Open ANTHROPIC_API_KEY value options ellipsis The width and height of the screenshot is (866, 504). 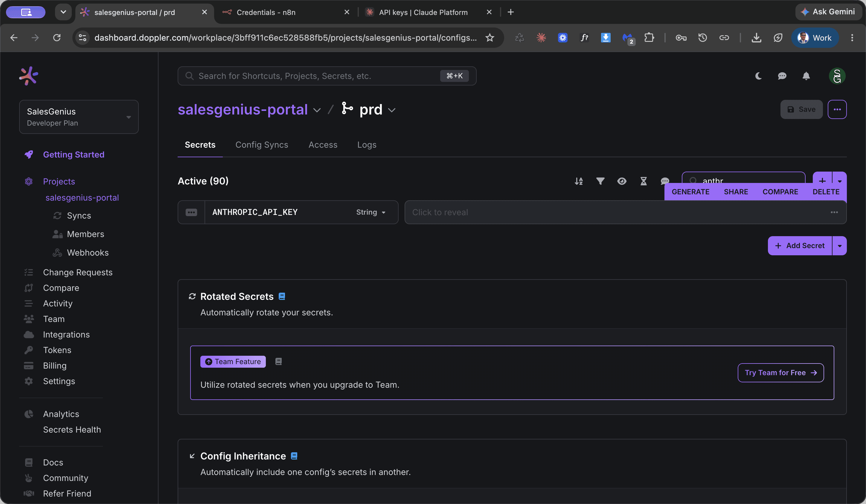coord(834,212)
